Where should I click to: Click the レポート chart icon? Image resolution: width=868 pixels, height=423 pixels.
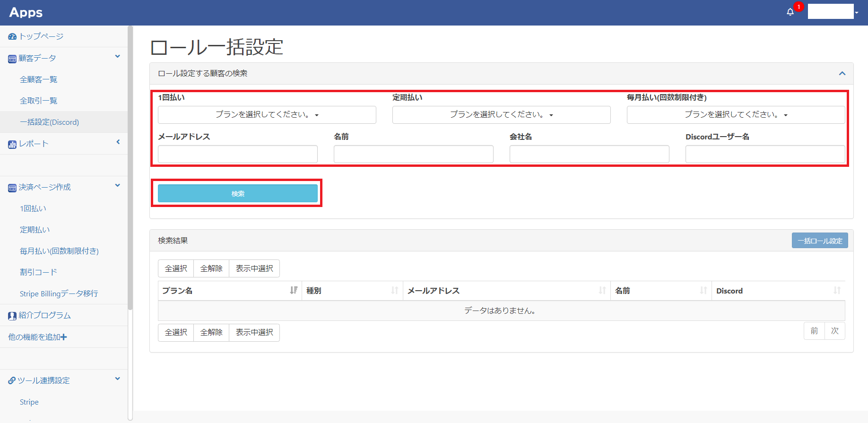click(x=12, y=144)
